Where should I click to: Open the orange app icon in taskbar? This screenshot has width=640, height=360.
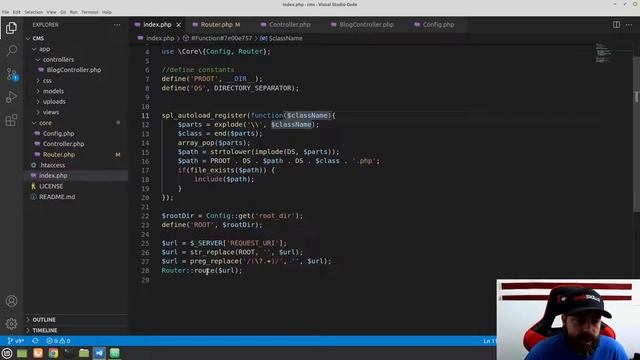[x=38, y=353]
